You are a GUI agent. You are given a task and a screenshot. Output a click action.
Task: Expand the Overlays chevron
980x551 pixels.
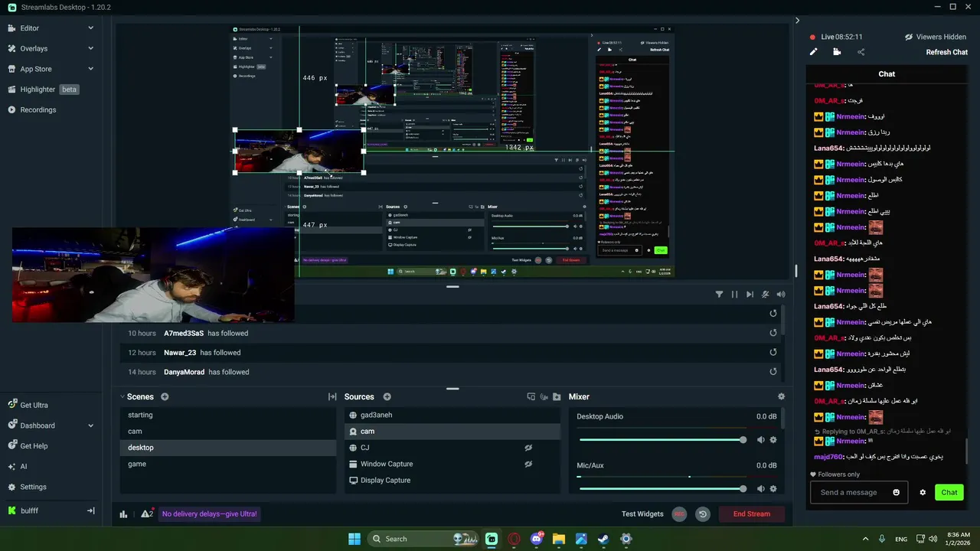coord(90,48)
